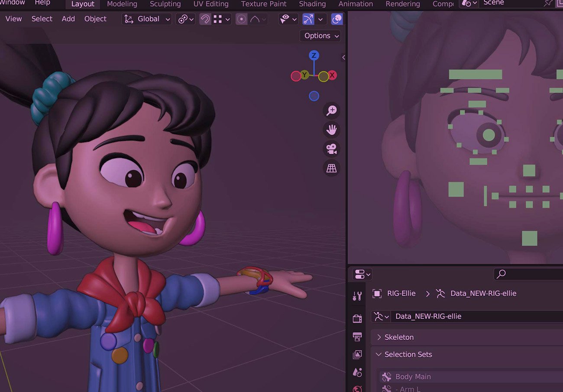Click the Scene browse icon in top bar
Screen dimensions: 563x392
click(469, 3)
